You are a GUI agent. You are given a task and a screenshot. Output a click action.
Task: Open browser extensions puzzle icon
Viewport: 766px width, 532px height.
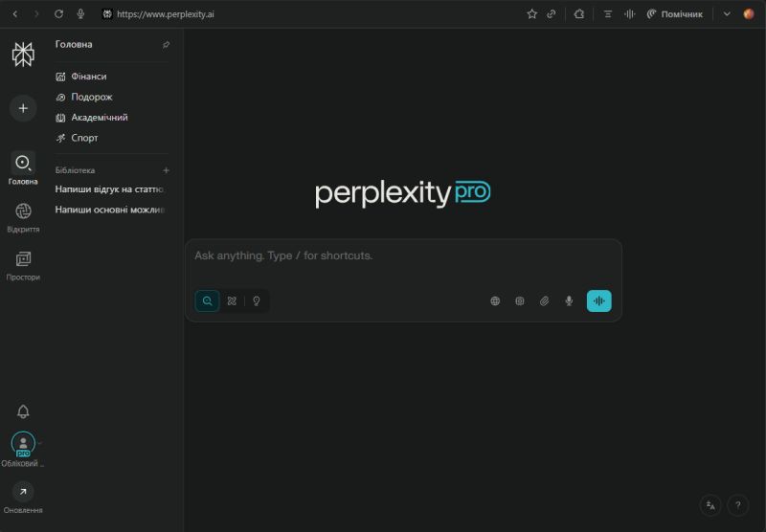(x=579, y=14)
